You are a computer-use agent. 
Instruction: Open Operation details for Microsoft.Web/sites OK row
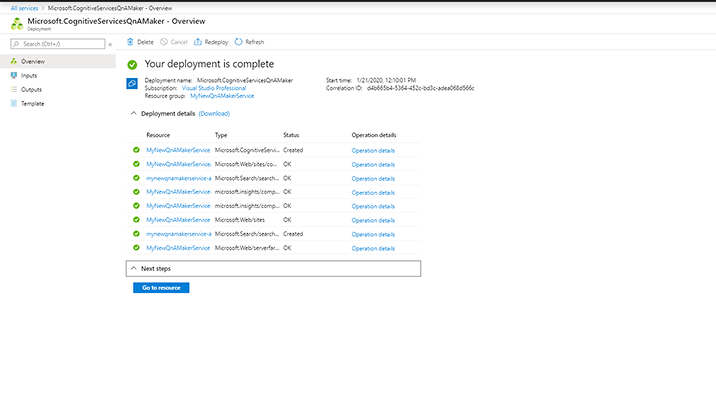pos(373,220)
